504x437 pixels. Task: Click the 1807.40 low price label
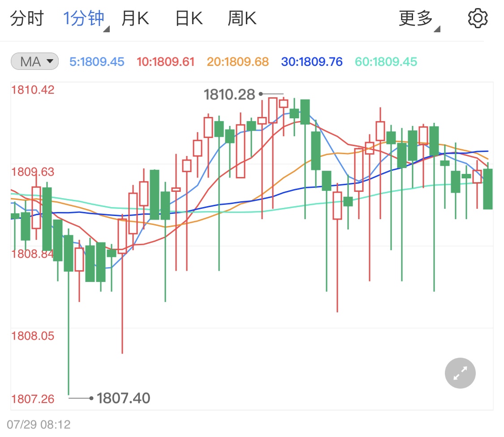point(124,398)
